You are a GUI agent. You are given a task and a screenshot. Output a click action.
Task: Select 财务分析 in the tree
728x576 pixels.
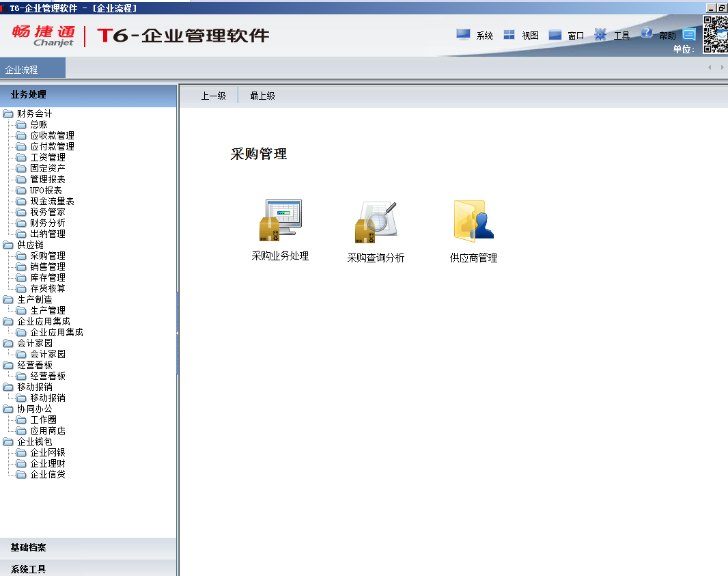pyautogui.click(x=48, y=223)
